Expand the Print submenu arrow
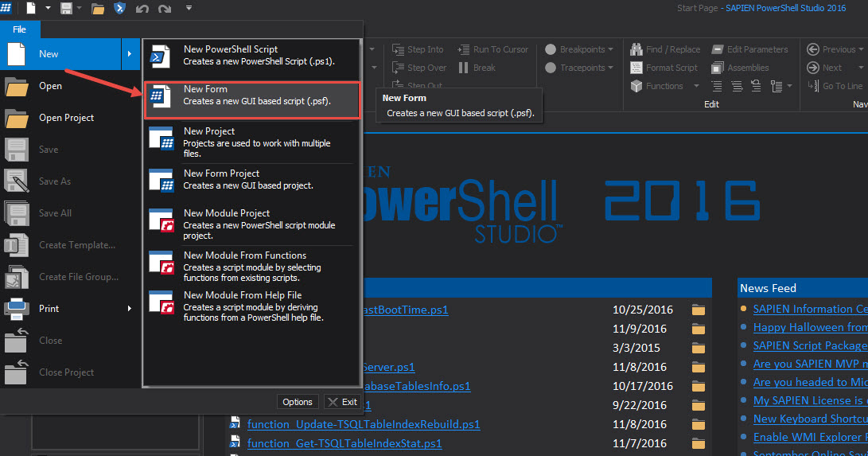The height and width of the screenshot is (456, 868). (130, 308)
